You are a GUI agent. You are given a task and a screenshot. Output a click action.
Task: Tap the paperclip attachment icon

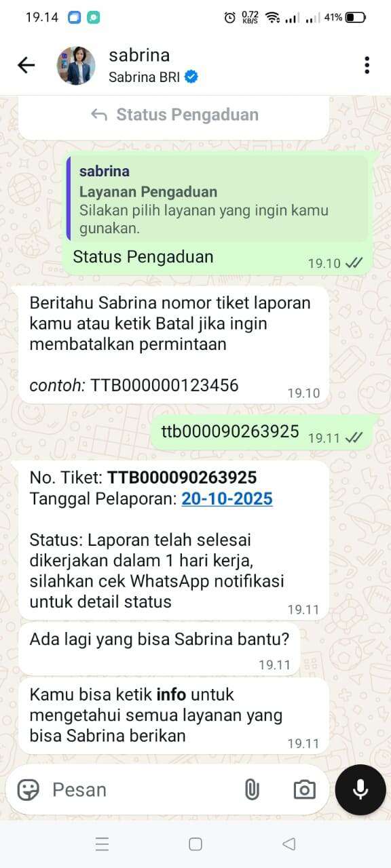point(252,789)
